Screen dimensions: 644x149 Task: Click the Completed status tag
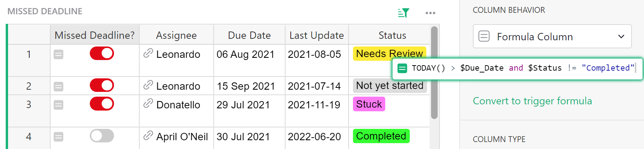381,136
